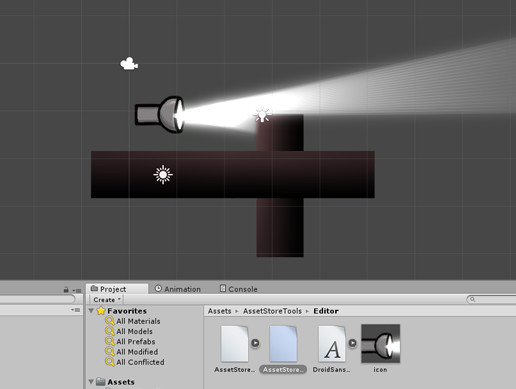Click the AssetStoreTools breadcrumb
This screenshot has height=389, width=516.
pyautogui.click(x=272, y=311)
